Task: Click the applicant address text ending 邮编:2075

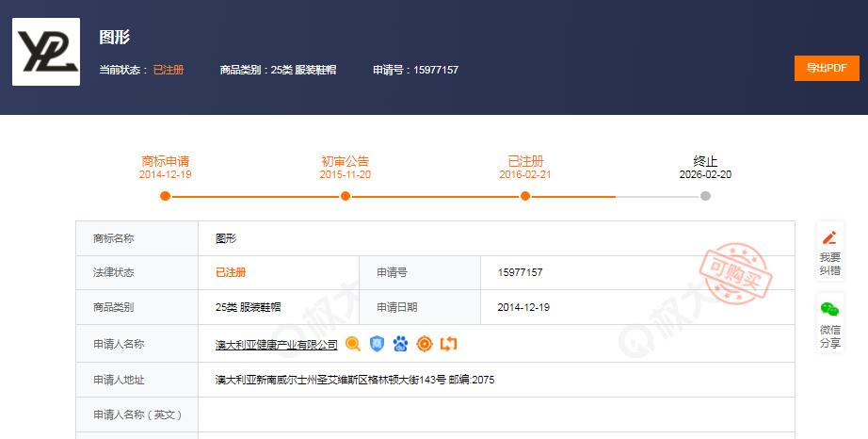Action: [355, 380]
